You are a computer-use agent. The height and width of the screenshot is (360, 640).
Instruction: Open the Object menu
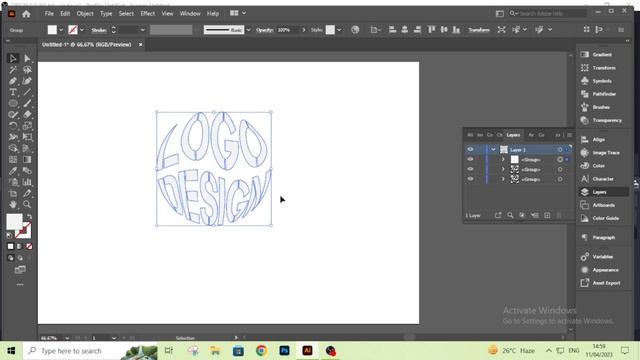coord(85,13)
